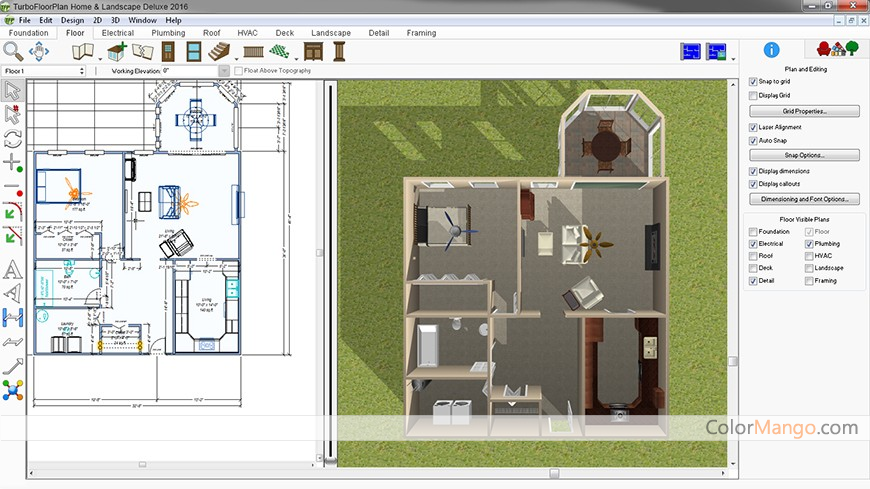Select the Column tool
The image size is (870, 489).
pos(339,52)
